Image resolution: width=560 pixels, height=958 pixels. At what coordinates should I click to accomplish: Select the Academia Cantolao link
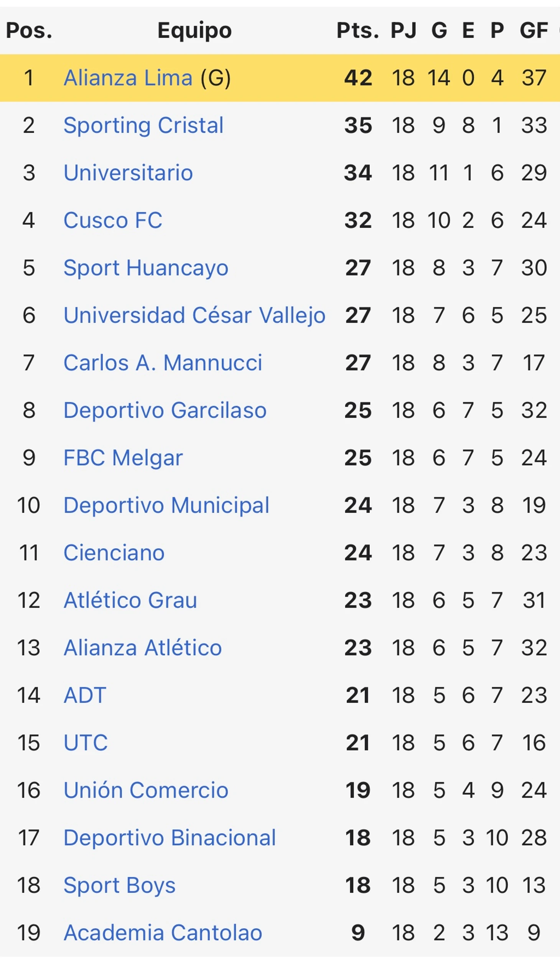click(163, 932)
